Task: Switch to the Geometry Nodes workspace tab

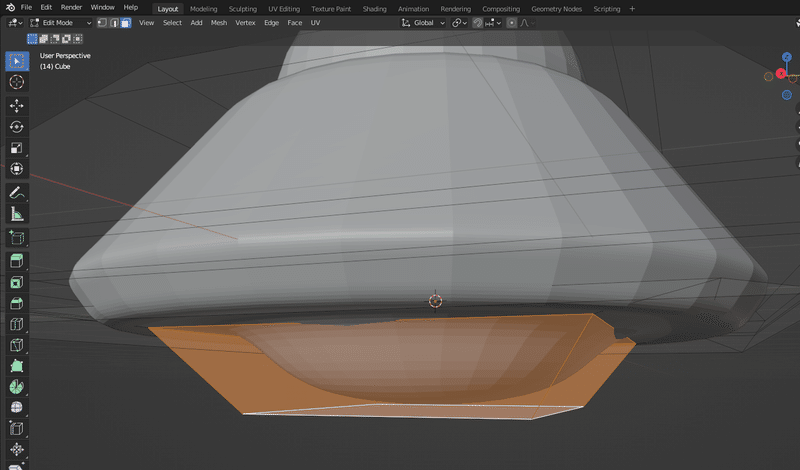Action: point(556,9)
